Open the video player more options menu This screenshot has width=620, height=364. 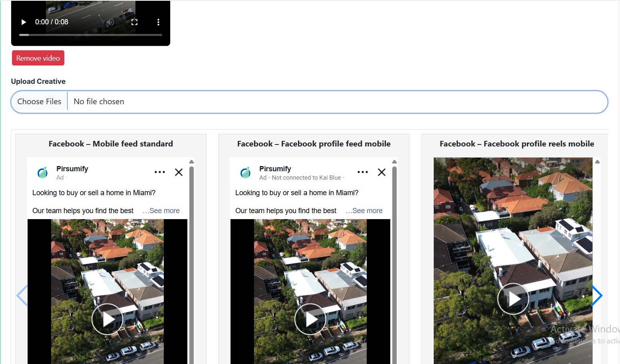[158, 22]
